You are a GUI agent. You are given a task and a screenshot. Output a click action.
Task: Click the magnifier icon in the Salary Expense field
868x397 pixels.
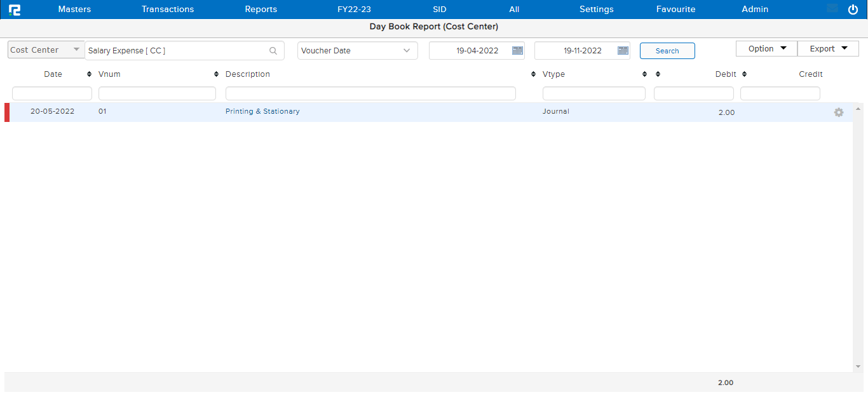click(273, 50)
